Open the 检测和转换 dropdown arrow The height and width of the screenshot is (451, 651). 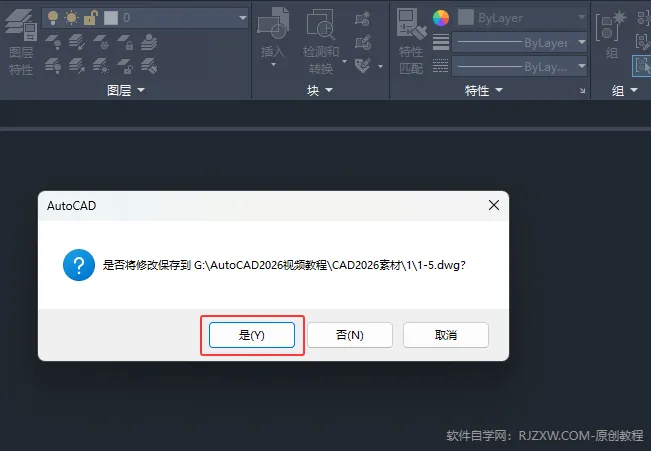345,61
